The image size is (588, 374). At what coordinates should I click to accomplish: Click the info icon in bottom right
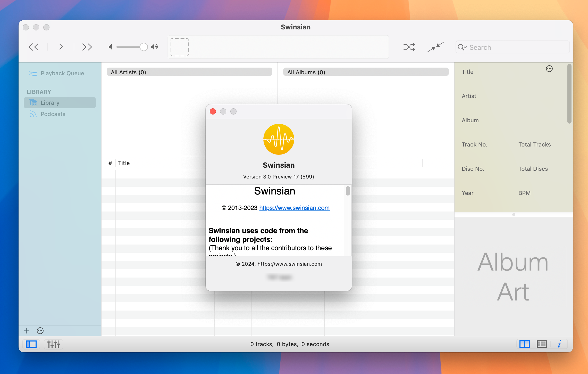click(x=560, y=344)
